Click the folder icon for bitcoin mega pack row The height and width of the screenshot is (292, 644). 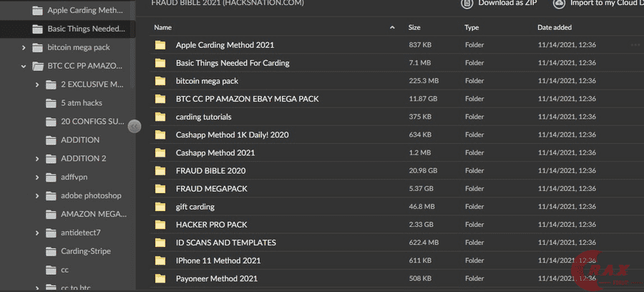coord(160,81)
